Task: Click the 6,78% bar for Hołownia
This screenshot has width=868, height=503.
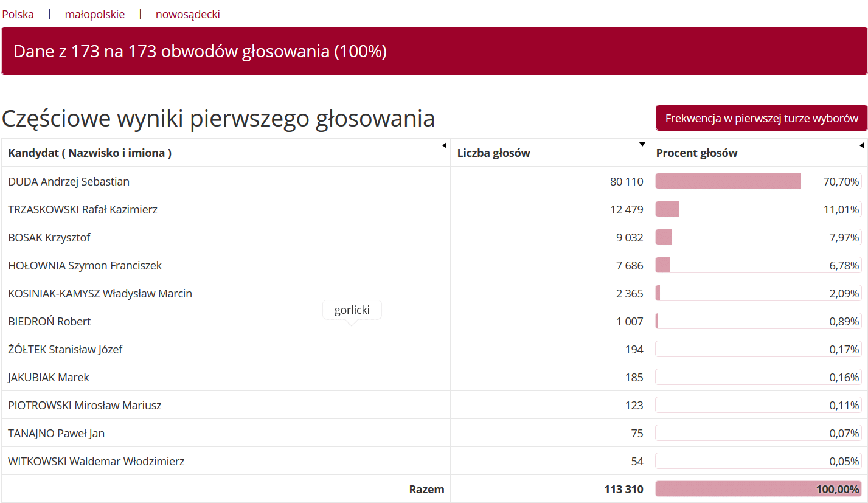Action: pos(758,265)
